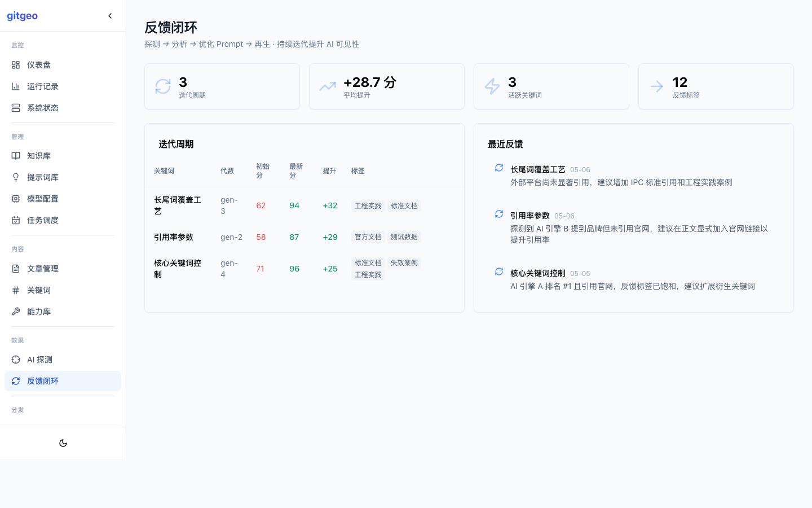Click the 运行记录 chart icon
The image size is (812, 508).
point(16,86)
